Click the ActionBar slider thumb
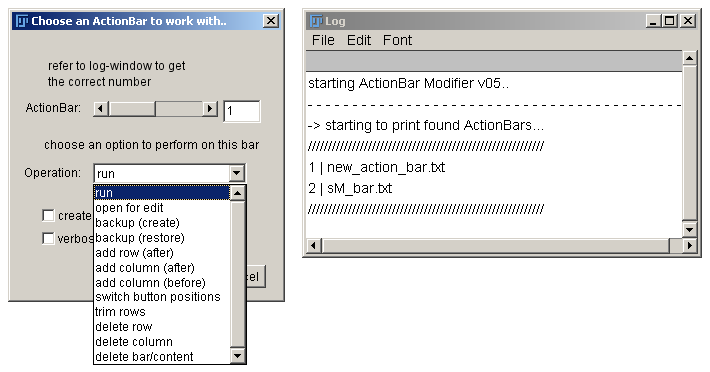Image resolution: width=710 pixels, height=372 pixels. pos(132,109)
